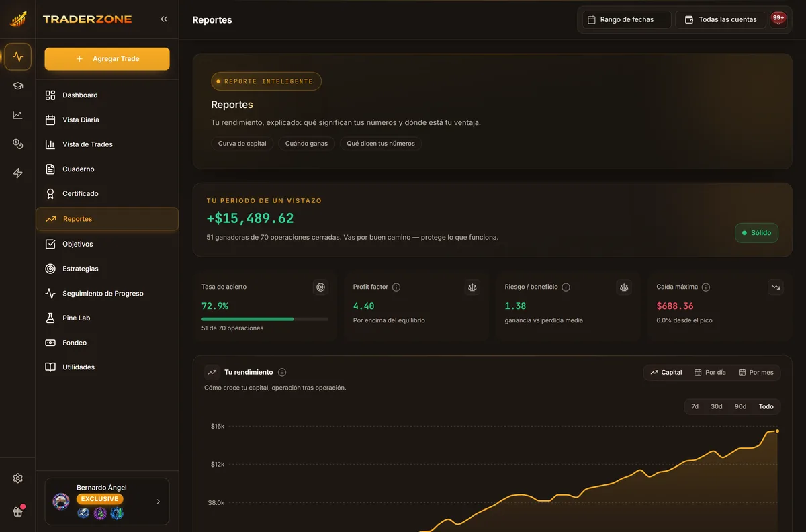Open Cuaderno in the sidebar
This screenshot has width=806, height=532.
tap(107, 169)
